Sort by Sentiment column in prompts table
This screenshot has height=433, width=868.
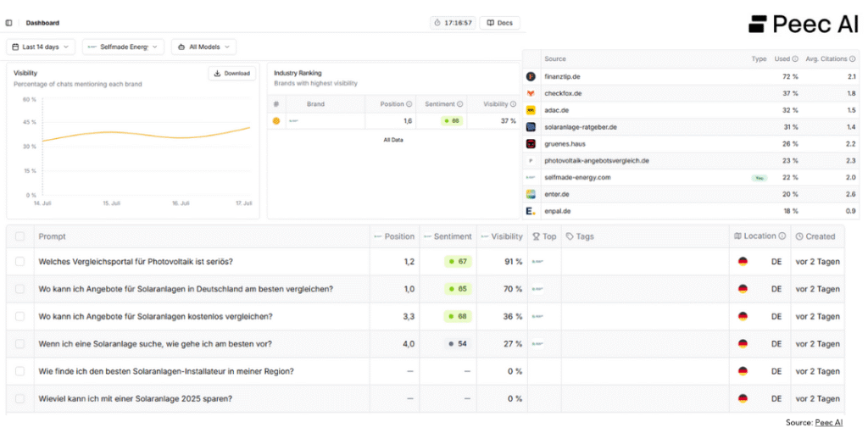[x=448, y=236]
